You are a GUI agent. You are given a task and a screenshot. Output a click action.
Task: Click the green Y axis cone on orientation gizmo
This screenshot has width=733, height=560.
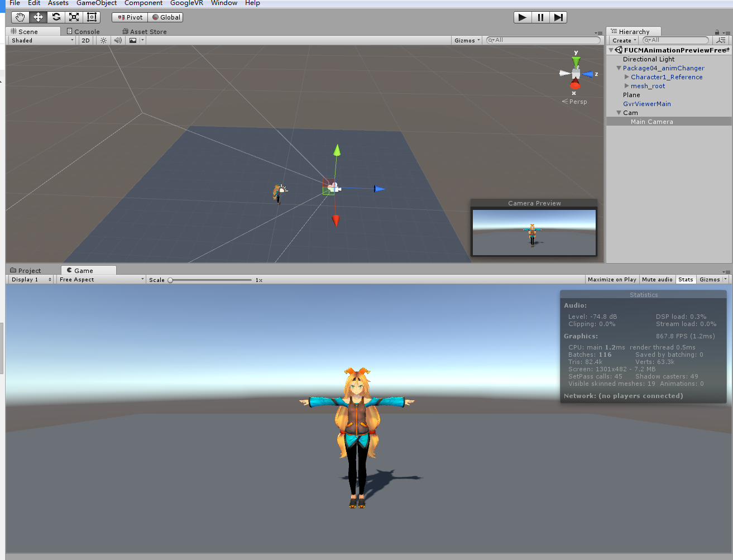coord(576,61)
